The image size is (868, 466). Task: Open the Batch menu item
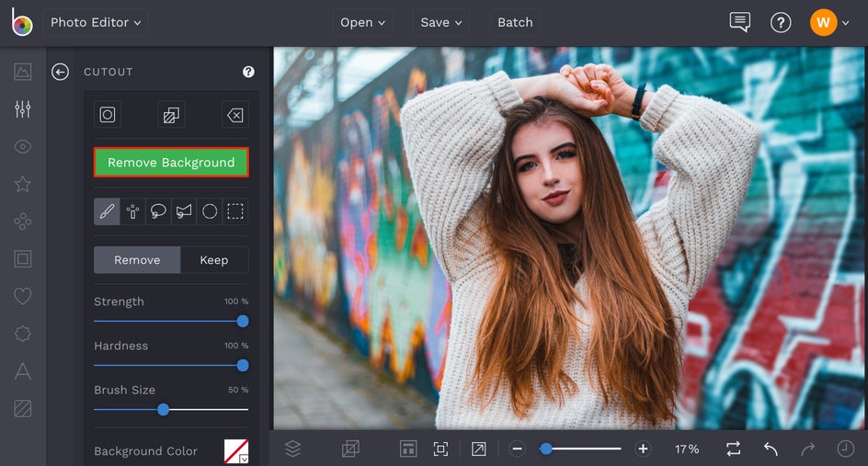tap(515, 22)
